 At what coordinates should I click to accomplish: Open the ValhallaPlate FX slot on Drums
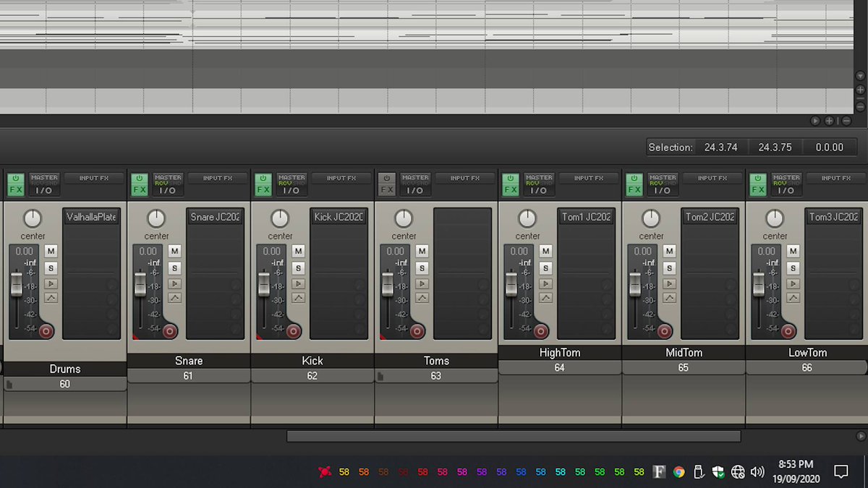coord(91,215)
